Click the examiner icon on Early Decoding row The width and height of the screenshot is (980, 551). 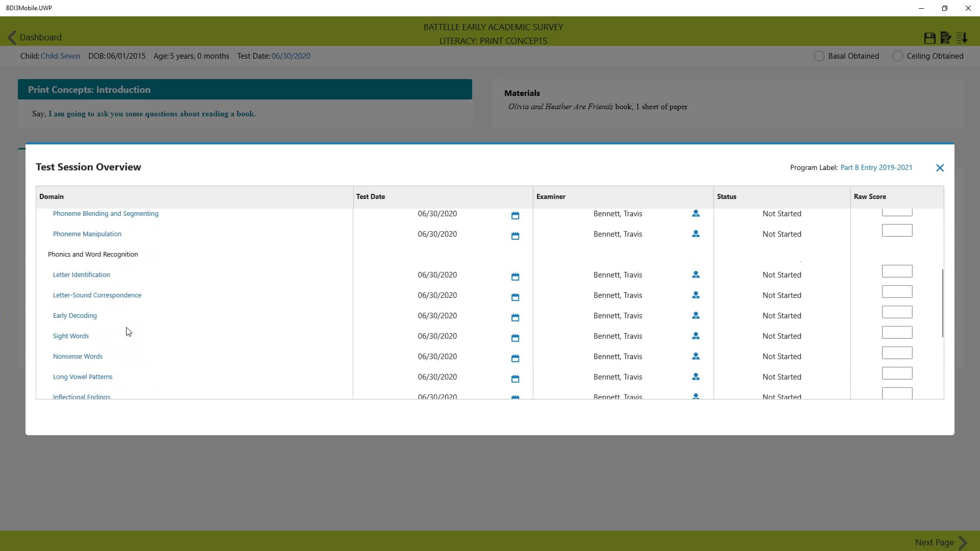tap(696, 316)
